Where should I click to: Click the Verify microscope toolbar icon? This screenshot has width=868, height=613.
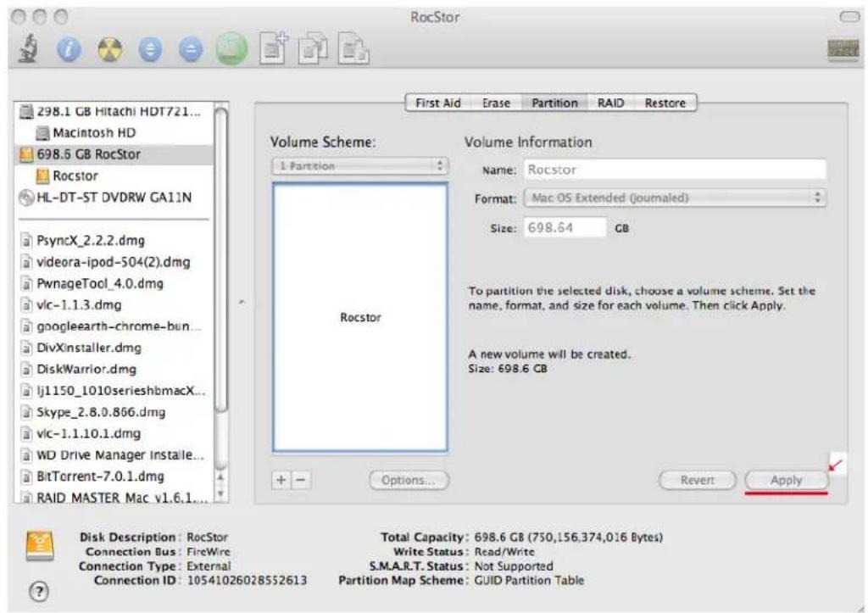tap(27, 48)
